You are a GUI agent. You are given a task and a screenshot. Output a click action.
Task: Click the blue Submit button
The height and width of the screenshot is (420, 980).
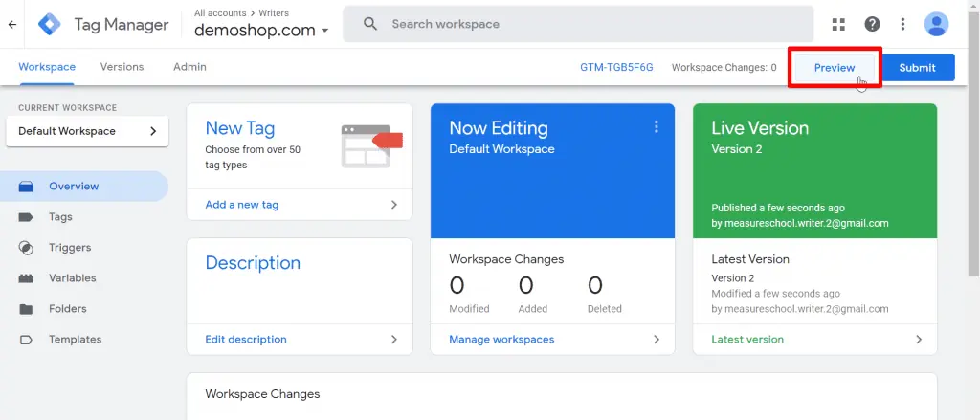point(918,68)
